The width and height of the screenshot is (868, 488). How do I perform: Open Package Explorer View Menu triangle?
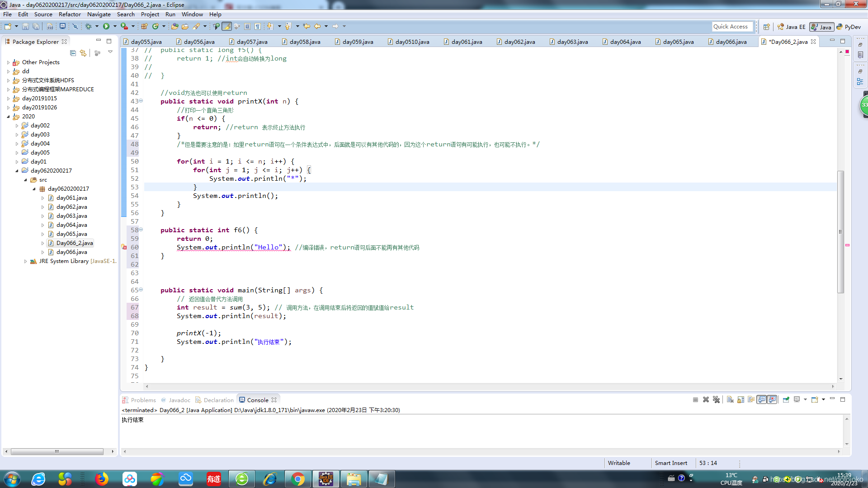click(110, 52)
